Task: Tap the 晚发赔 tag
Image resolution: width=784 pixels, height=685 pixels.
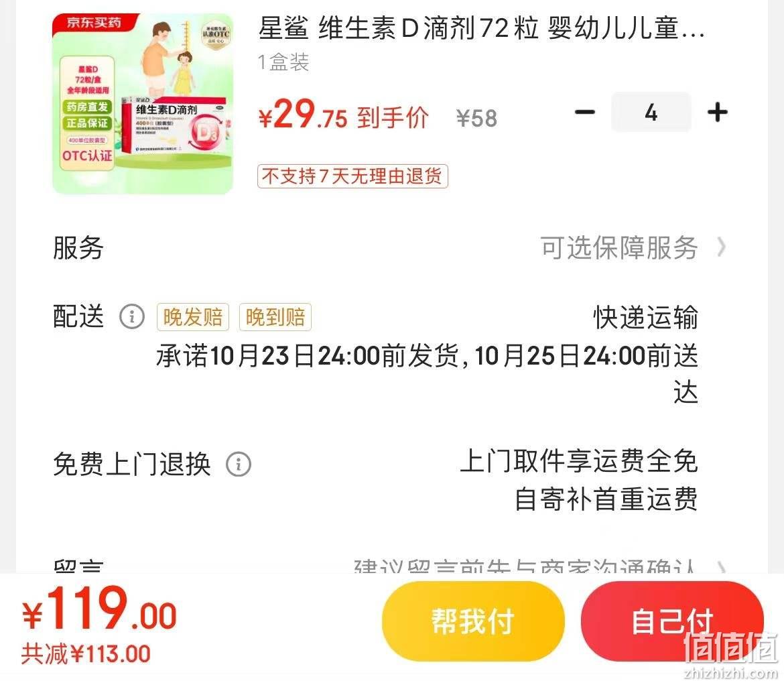Action: point(192,317)
